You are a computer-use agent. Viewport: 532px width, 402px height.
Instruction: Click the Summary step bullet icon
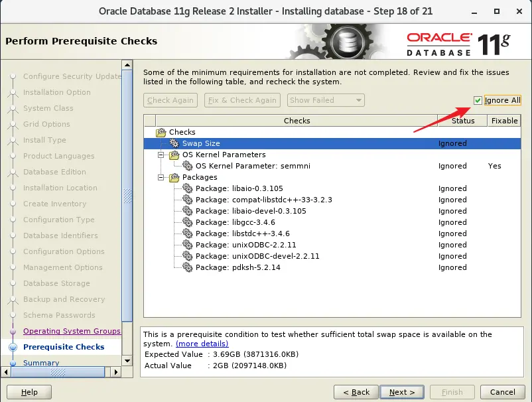[x=13, y=363]
